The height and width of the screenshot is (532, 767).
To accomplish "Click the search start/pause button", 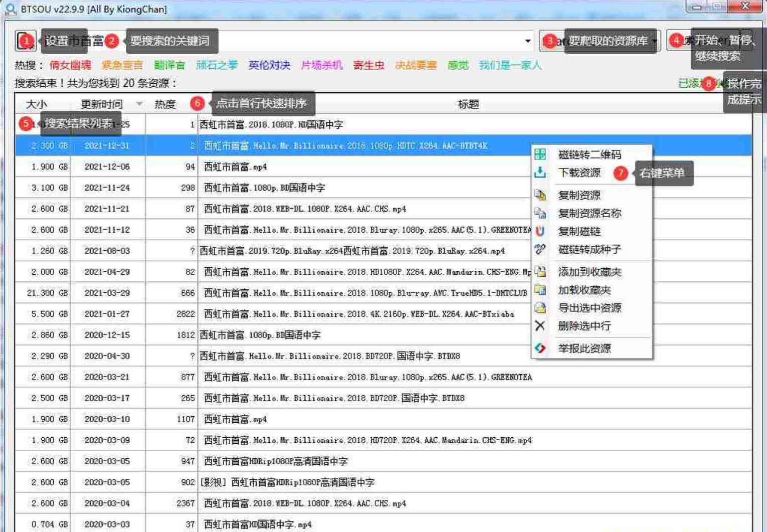I will [709, 40].
